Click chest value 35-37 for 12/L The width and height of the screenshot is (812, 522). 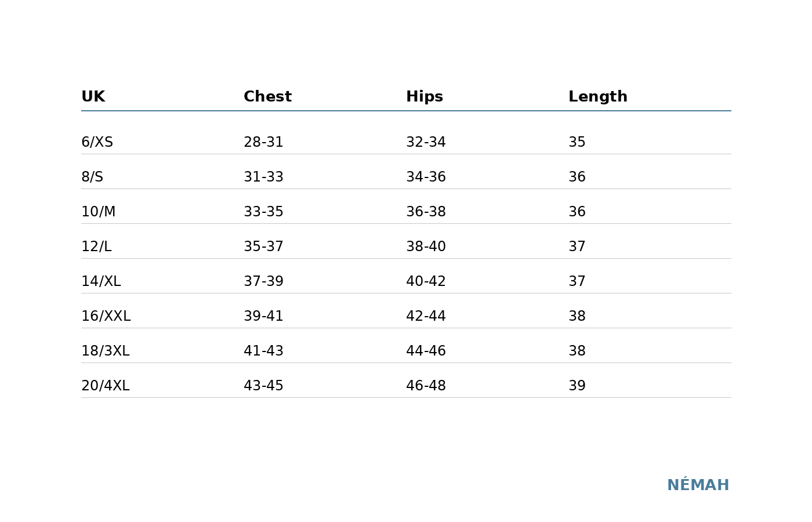(263, 246)
